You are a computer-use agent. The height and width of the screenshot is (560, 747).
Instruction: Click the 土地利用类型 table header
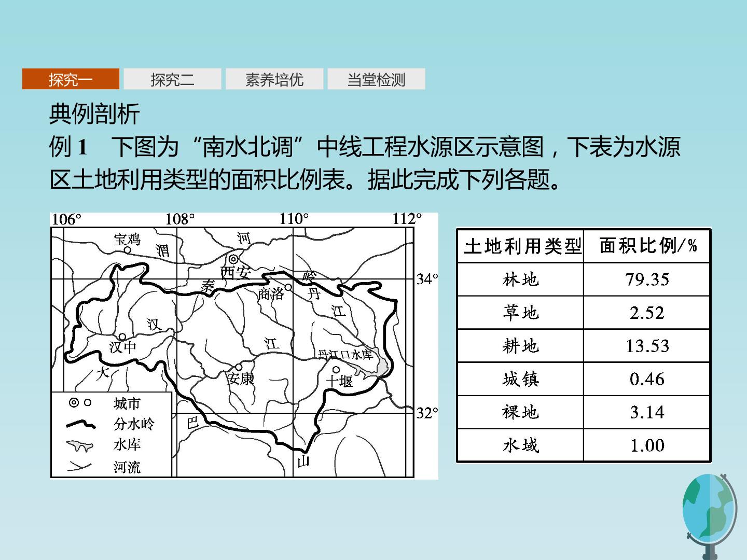521,246
